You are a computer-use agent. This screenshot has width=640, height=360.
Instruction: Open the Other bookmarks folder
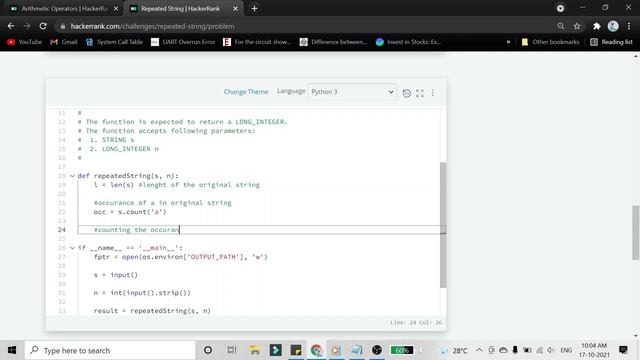tap(550, 42)
